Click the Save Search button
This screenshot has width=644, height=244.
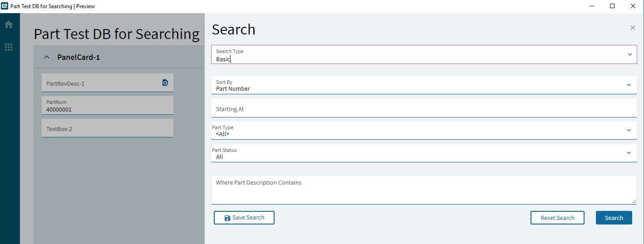(244, 218)
